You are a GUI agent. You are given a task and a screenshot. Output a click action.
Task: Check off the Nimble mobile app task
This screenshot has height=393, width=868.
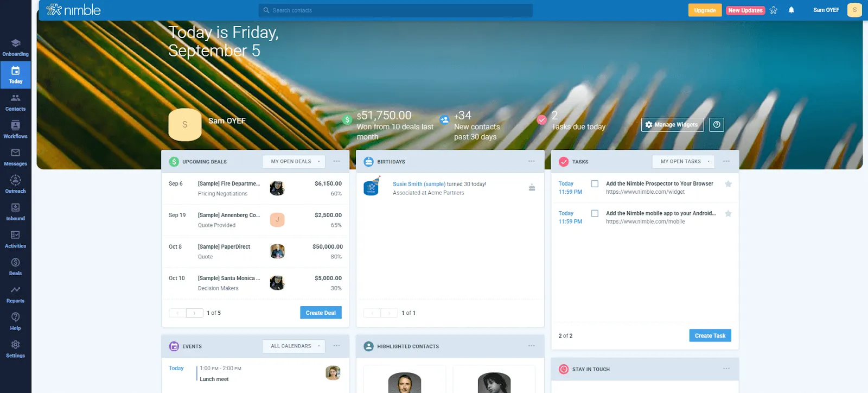pos(595,213)
